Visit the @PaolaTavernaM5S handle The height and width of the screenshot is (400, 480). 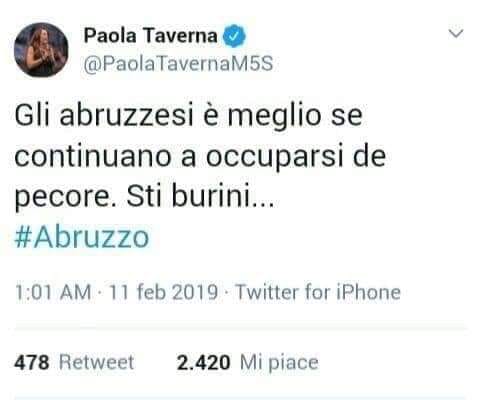point(178,63)
